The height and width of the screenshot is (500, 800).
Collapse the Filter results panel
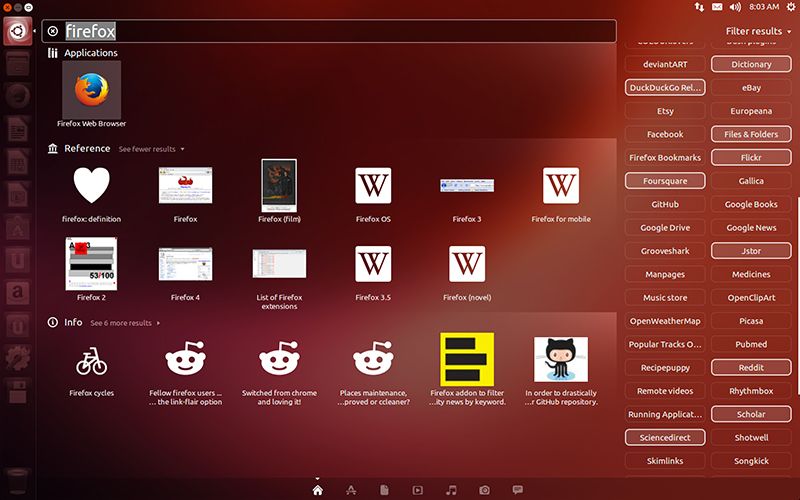point(758,31)
